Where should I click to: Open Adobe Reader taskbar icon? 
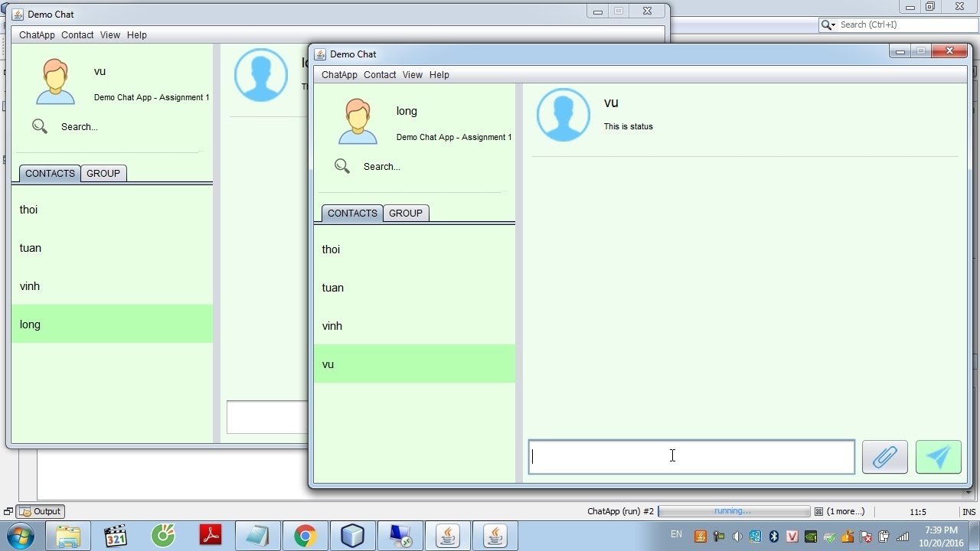(x=211, y=535)
